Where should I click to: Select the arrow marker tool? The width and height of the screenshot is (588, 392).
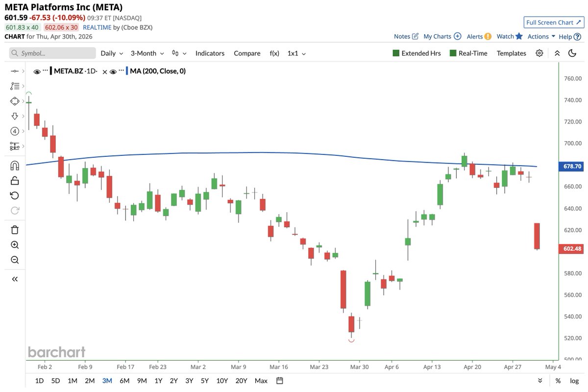point(14,116)
